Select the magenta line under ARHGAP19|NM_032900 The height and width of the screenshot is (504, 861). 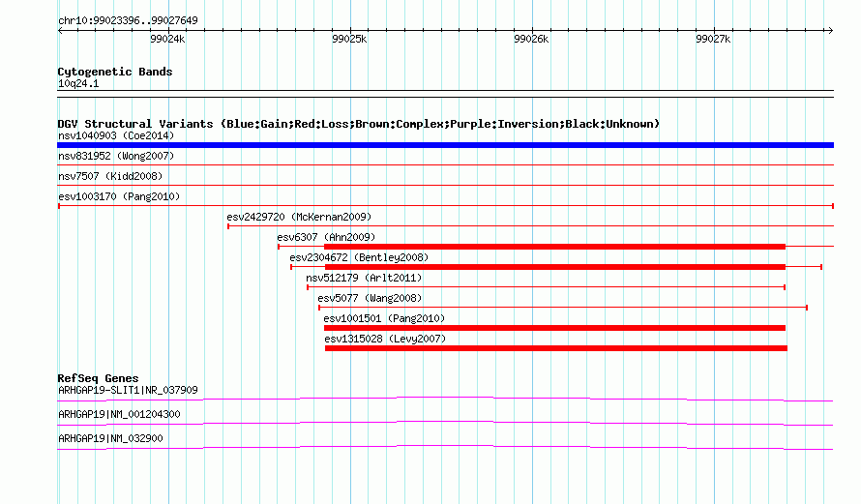tap(445, 447)
